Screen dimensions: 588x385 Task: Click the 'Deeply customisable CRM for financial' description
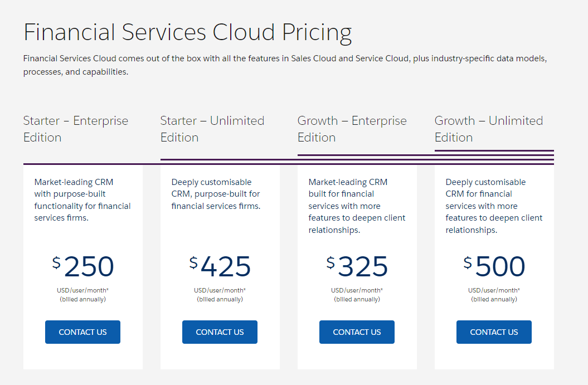(494, 206)
